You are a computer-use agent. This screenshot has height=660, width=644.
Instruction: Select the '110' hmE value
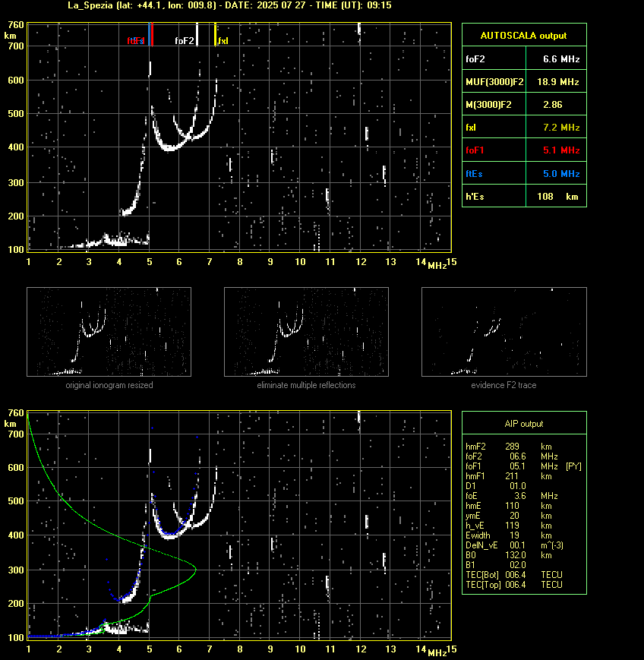tap(513, 506)
